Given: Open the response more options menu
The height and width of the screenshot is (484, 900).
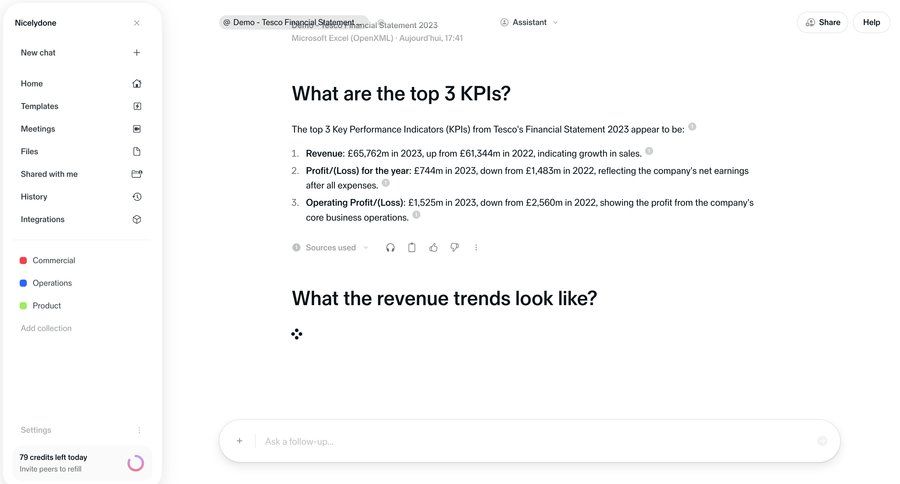Looking at the screenshot, I should (x=476, y=247).
